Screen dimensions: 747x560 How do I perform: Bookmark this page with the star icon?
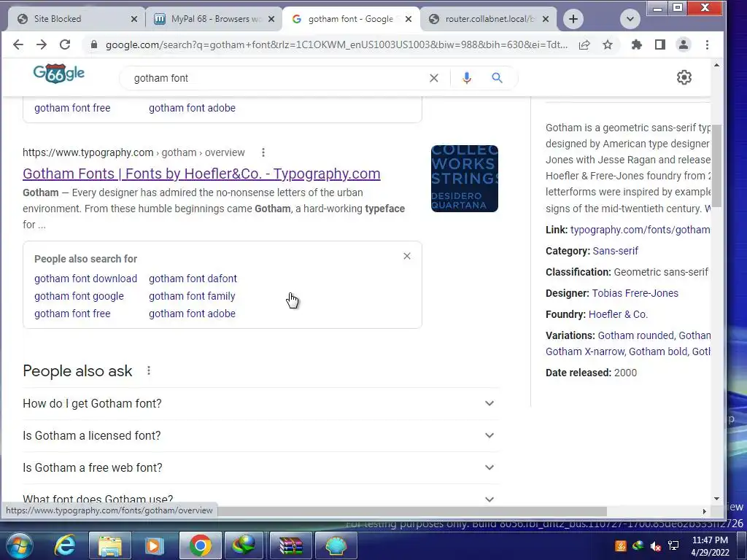pos(608,44)
